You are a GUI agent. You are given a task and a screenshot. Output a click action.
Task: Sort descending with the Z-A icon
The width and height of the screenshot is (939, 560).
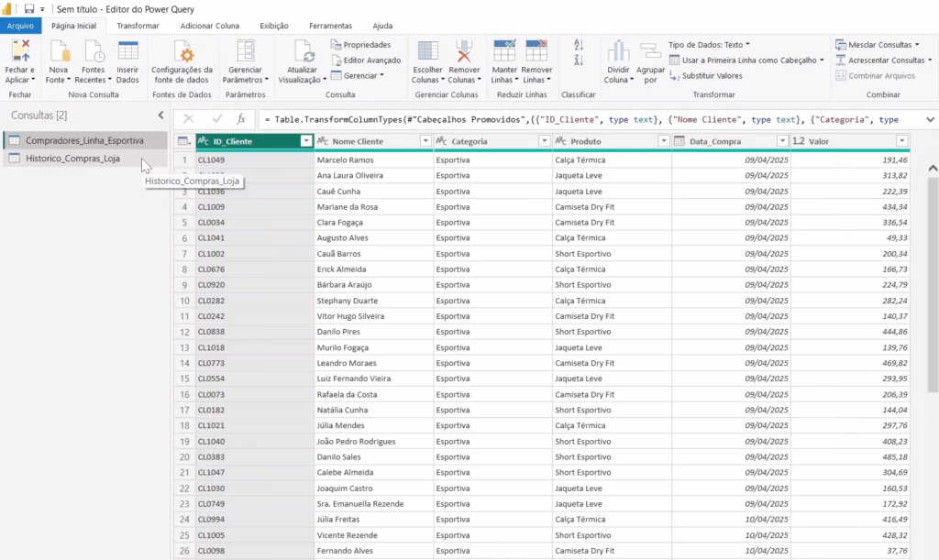tap(579, 60)
